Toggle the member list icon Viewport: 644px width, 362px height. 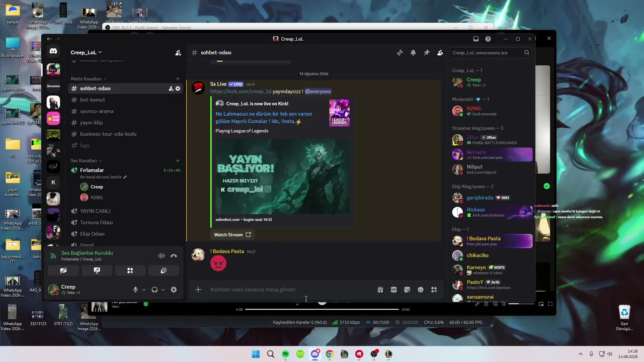pyautogui.click(x=440, y=52)
